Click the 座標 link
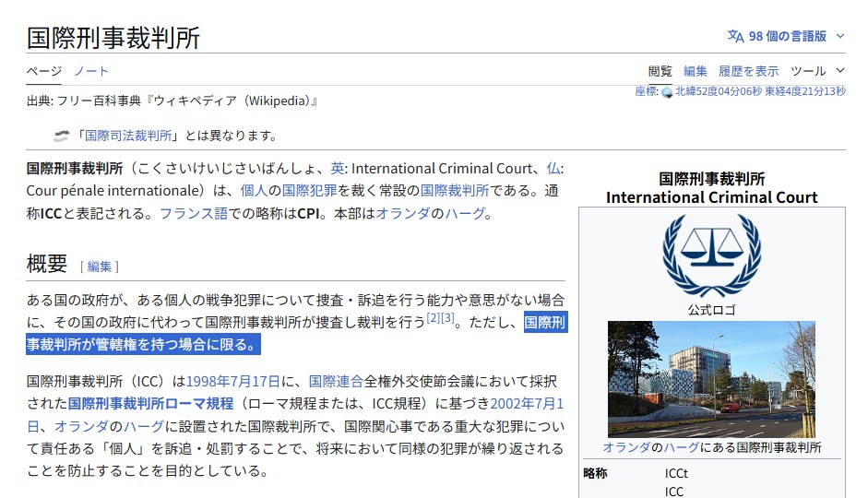The width and height of the screenshot is (868, 498). click(646, 91)
